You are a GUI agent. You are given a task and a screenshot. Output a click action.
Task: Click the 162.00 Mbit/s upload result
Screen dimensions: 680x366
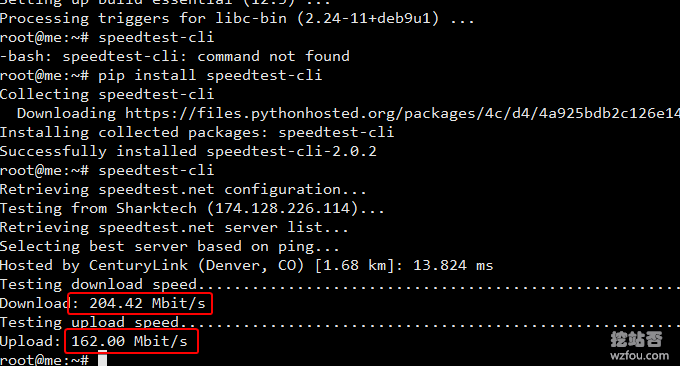pyautogui.click(x=129, y=341)
